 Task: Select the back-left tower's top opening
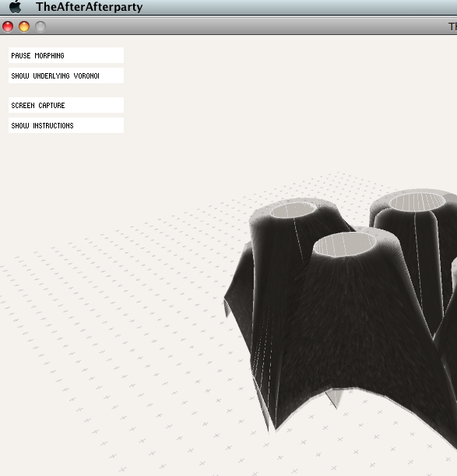point(293,210)
